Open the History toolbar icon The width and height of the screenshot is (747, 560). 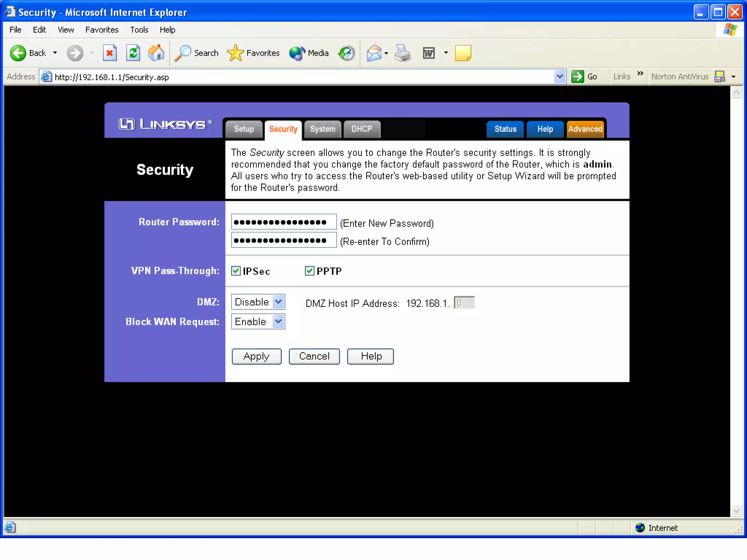pos(346,53)
